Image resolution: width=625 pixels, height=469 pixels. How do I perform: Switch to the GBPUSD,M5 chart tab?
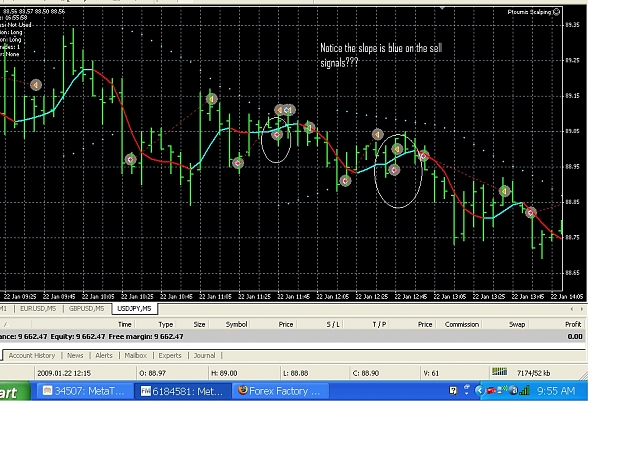tap(86, 309)
